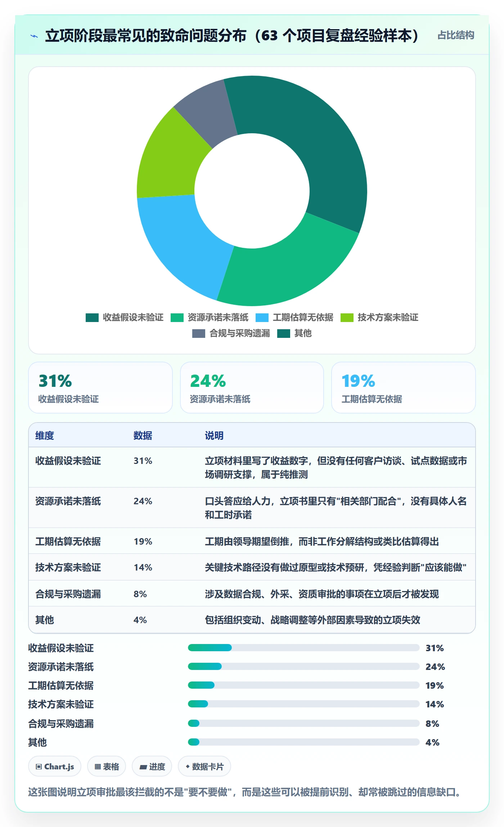Select the 数据卡片 tag chip

[204, 766]
